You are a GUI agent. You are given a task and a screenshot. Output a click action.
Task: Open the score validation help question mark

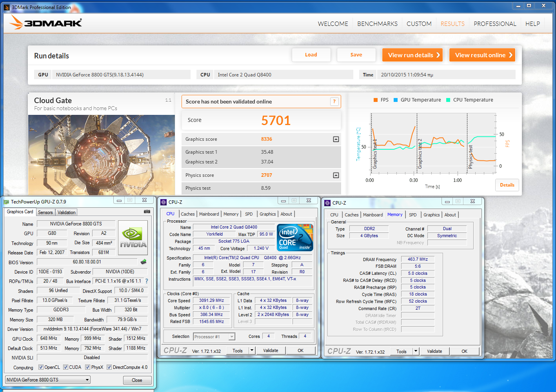(x=334, y=102)
